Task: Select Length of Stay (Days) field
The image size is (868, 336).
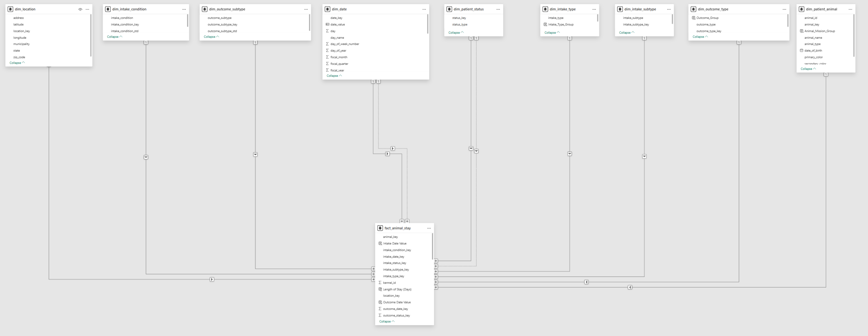Action: point(397,289)
